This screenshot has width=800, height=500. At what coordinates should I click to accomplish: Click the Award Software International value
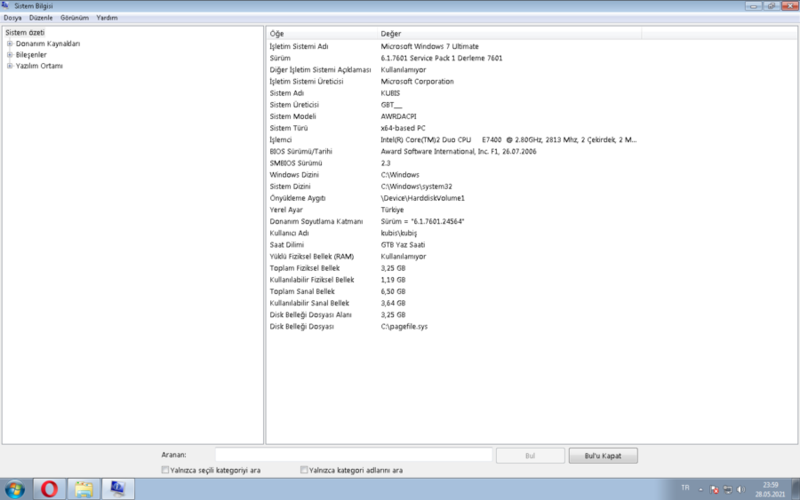coord(459,152)
